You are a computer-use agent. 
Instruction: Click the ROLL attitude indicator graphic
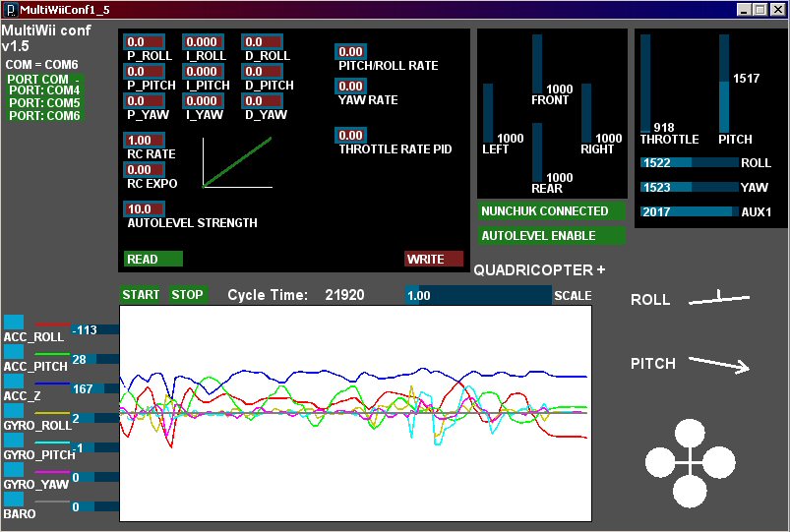[x=719, y=298]
